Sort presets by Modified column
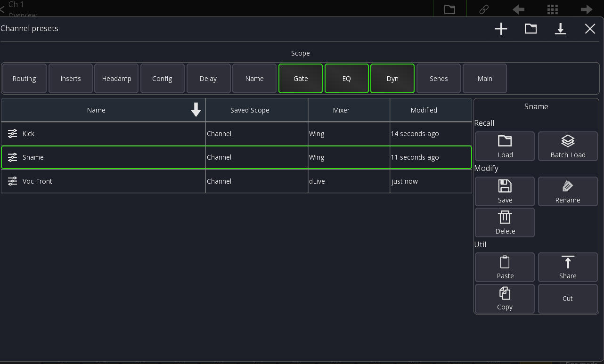The image size is (604, 364). 424,110
